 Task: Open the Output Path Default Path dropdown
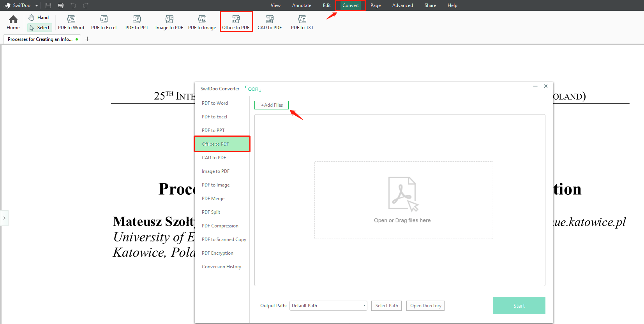tap(328, 306)
